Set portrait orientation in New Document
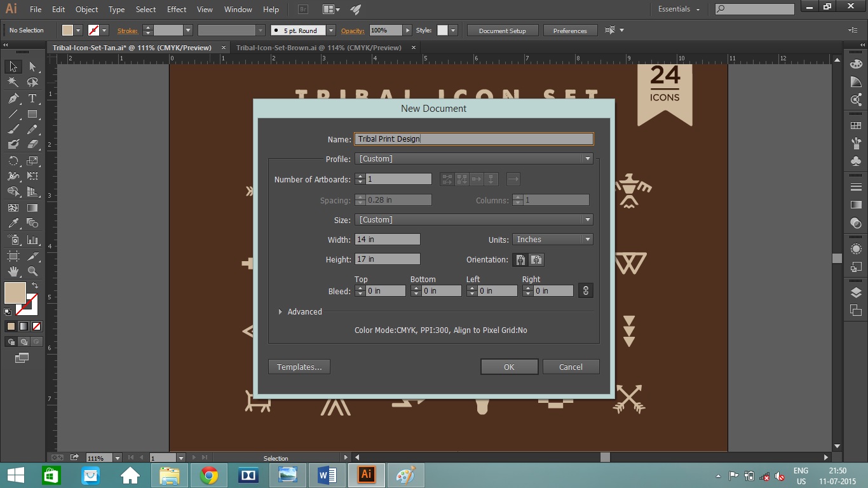This screenshot has height=488, width=868. click(x=520, y=260)
